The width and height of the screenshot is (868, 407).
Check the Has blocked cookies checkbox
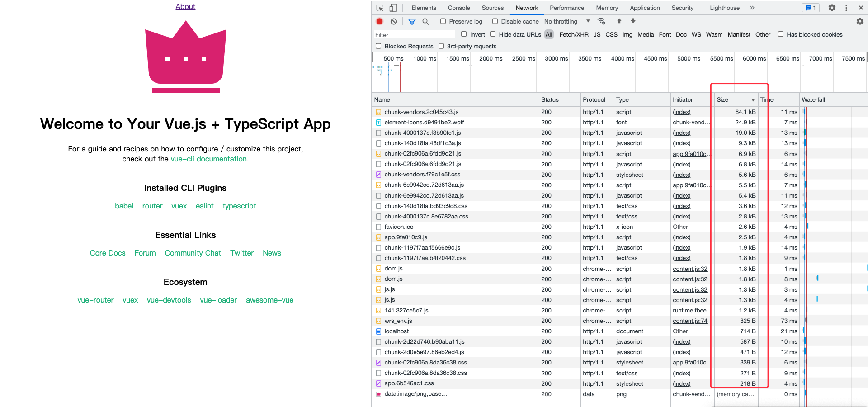[781, 34]
